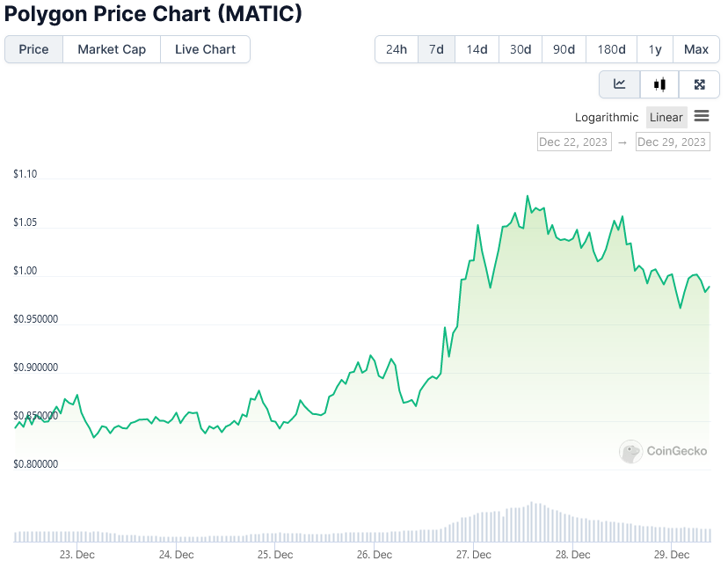728x568 pixels.
Task: Open chart hamburger export menu
Action: [x=702, y=116]
